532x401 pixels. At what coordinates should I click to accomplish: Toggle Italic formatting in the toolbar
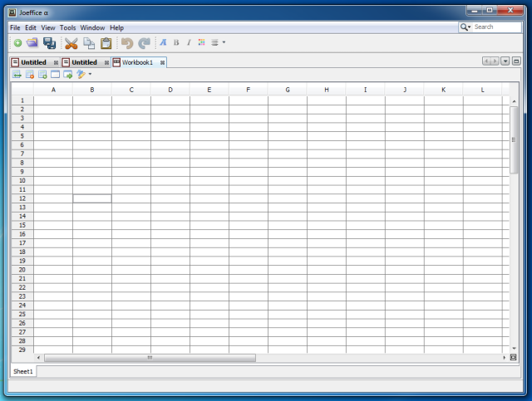coord(189,42)
